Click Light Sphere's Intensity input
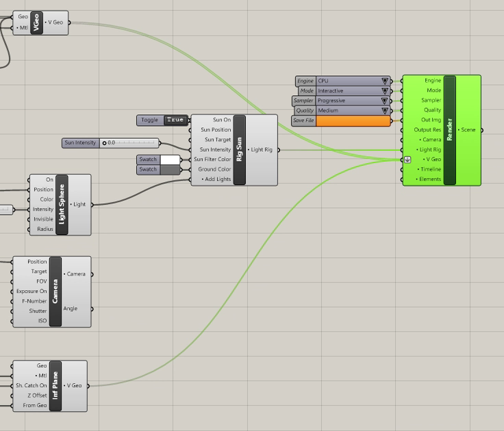Image resolution: width=504 pixels, height=431 pixels. click(x=42, y=209)
